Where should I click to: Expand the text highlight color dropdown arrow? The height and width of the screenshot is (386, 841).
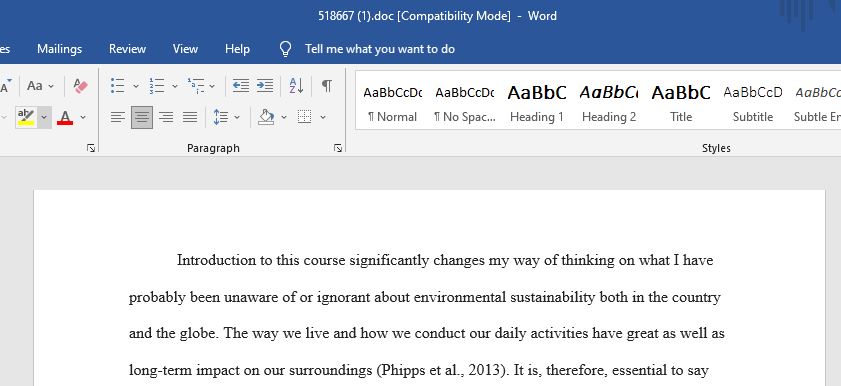point(45,117)
